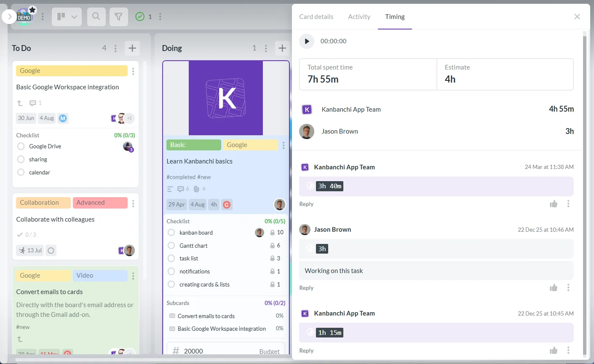Screen dimensions: 594x364
Task: Expand the sidebar with the arrow button
Action: pos(9,17)
